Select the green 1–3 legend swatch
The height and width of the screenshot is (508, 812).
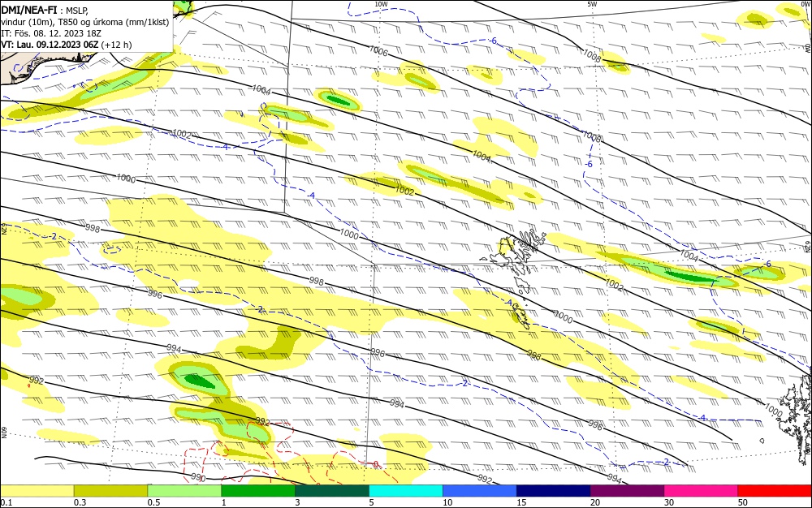pos(258,491)
